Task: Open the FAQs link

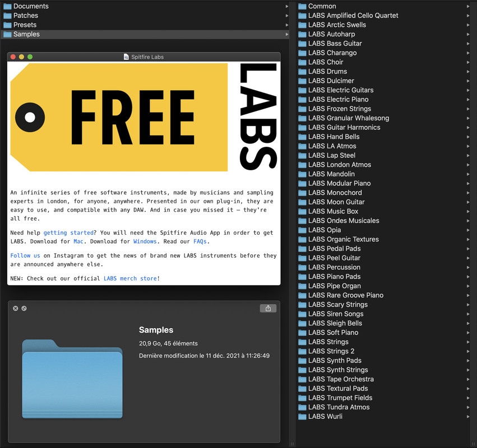Action: (200, 241)
